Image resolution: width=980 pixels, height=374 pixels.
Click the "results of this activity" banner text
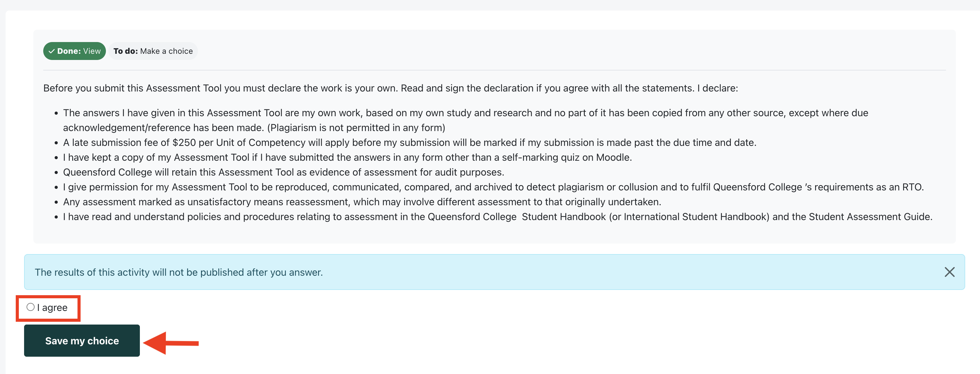pyautogui.click(x=178, y=272)
